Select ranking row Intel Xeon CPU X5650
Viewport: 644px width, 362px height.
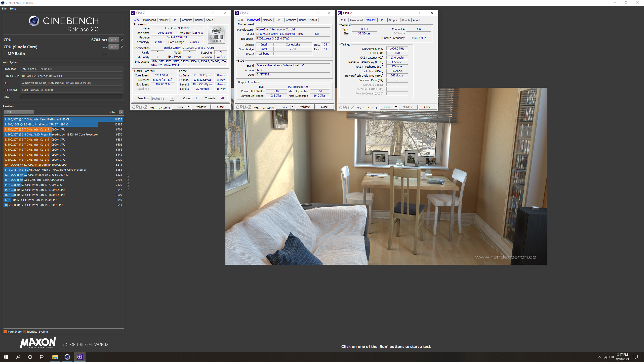[63, 180]
